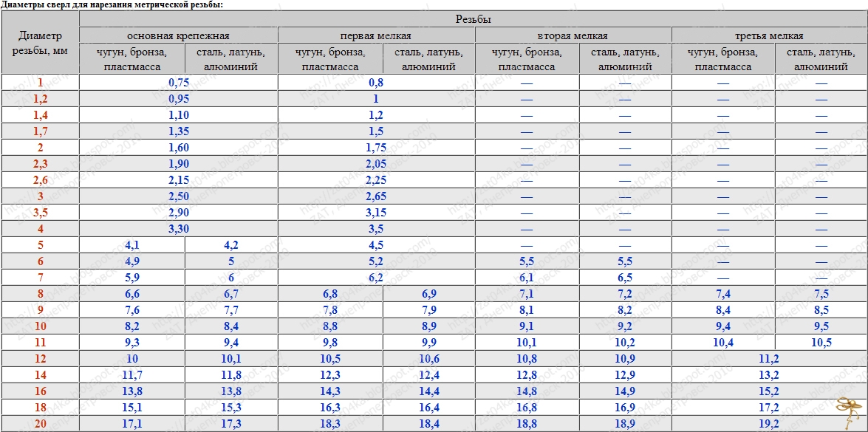
Task: Click the value 18,4 in row 20
Action: tap(428, 424)
